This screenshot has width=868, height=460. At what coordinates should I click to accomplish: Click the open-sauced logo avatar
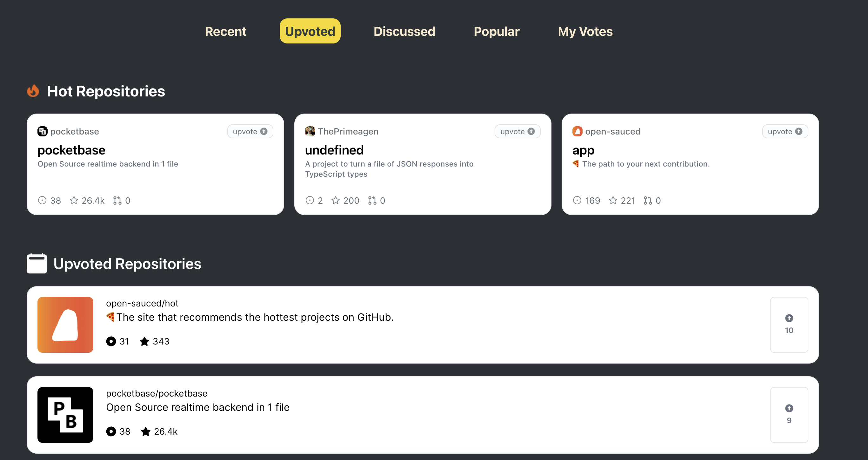(577, 131)
